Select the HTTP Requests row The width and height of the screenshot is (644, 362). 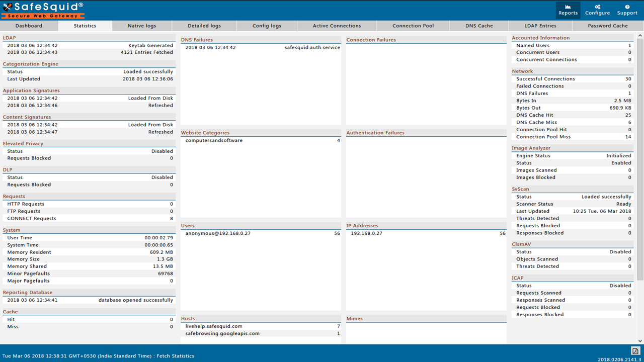pos(89,204)
